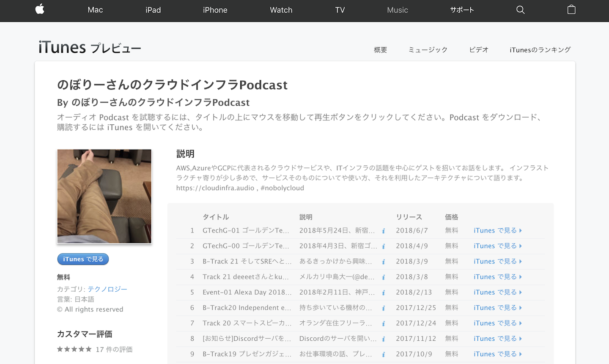Viewport: 609px width, 364px height.
Task: Click the podcast title heading のぼりーさんのクラウドインフラPodcast
Action: pyautogui.click(x=172, y=85)
